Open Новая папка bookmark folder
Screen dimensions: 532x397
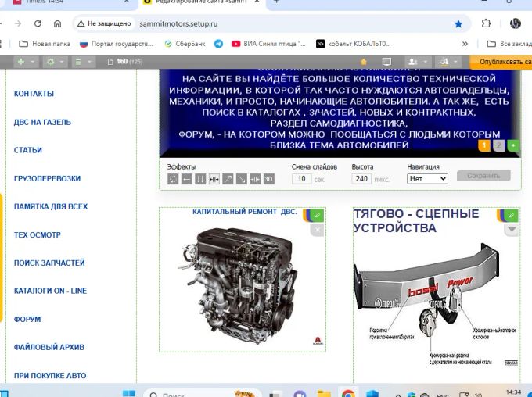(45, 44)
